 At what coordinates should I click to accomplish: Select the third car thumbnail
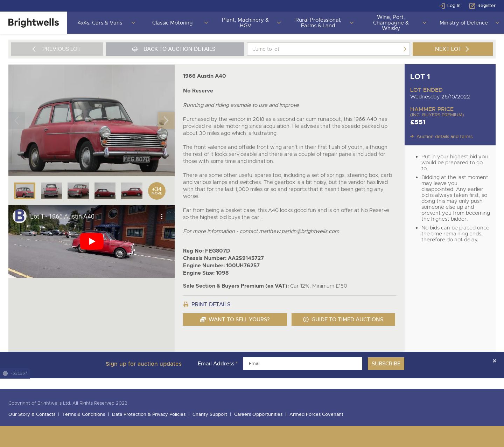point(78,191)
